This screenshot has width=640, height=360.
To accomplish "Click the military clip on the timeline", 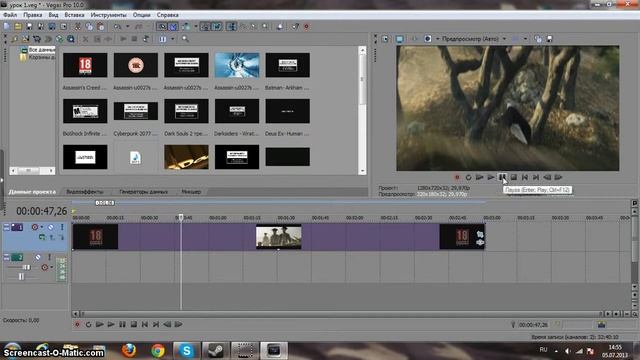I will [x=279, y=237].
